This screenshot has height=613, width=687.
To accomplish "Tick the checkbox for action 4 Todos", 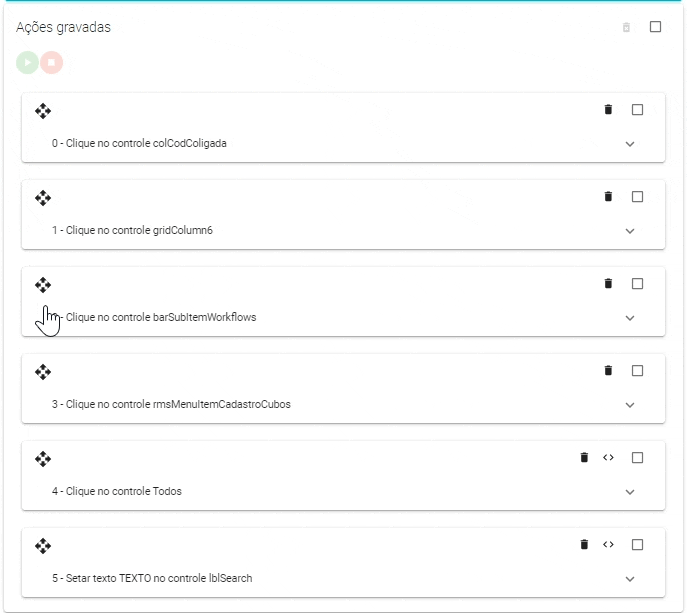I will pos(637,458).
